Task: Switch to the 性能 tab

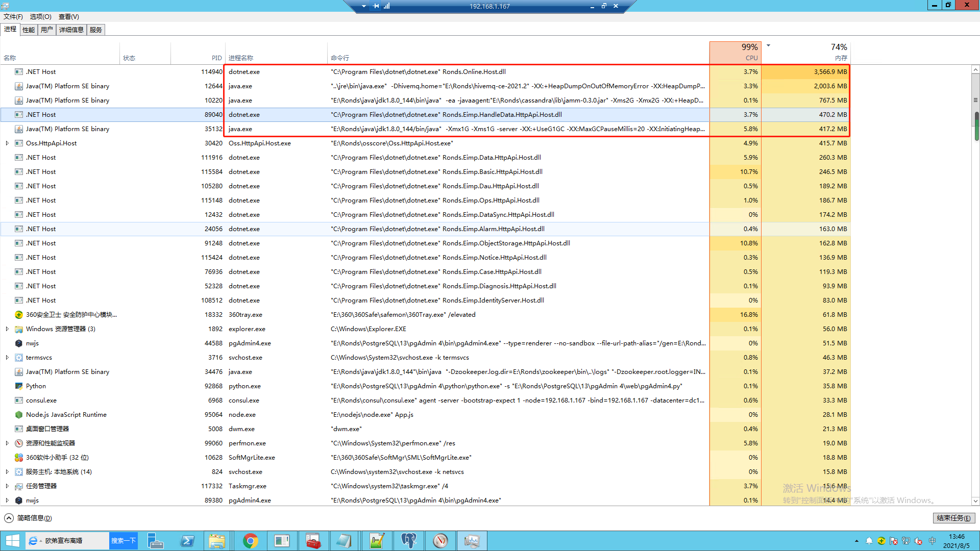Action: click(x=29, y=30)
